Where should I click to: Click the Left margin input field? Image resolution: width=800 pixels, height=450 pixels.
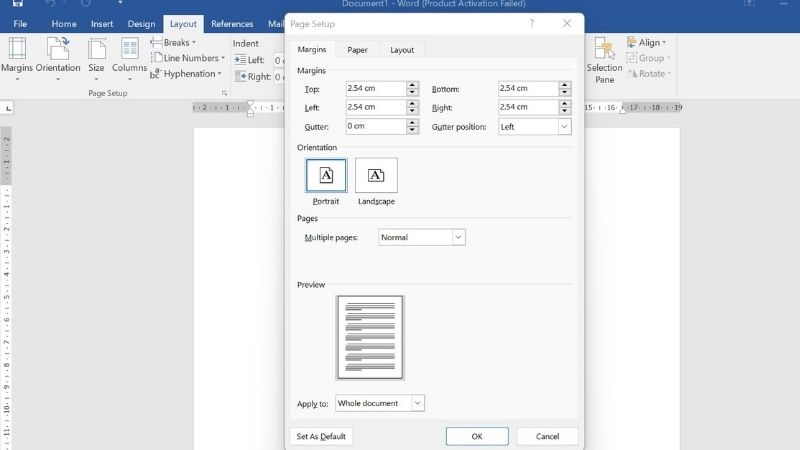pos(376,107)
